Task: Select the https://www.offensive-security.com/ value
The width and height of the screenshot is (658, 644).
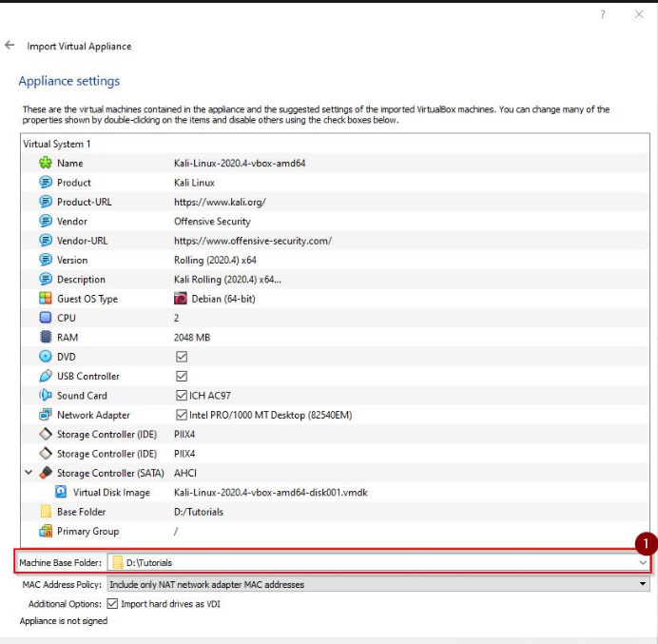Action: tap(253, 241)
